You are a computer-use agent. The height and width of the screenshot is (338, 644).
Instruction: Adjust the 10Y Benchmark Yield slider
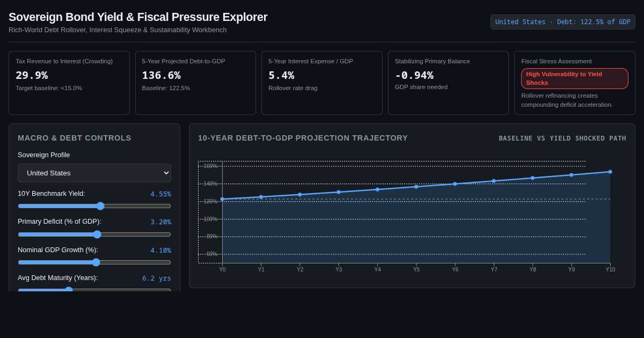94,206
